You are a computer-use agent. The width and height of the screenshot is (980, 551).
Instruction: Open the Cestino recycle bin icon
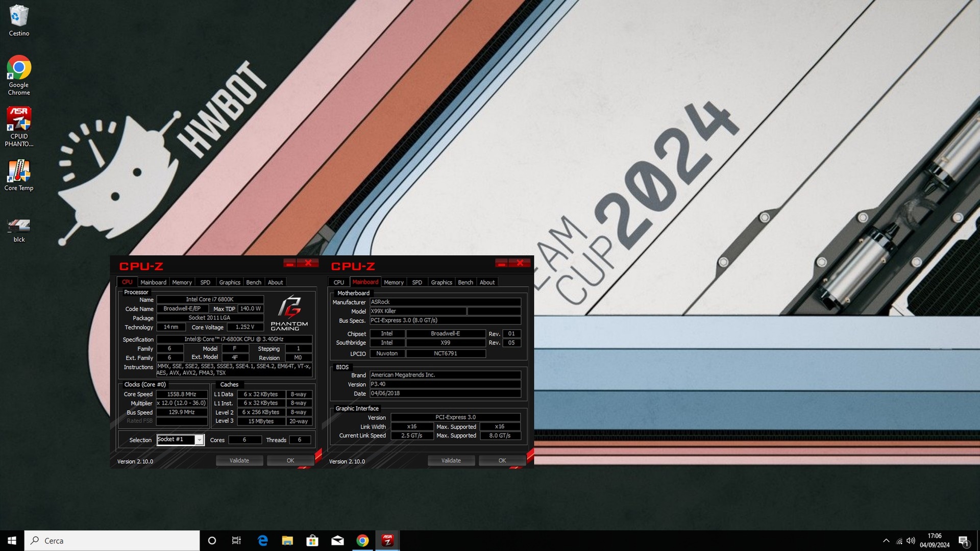tap(19, 20)
